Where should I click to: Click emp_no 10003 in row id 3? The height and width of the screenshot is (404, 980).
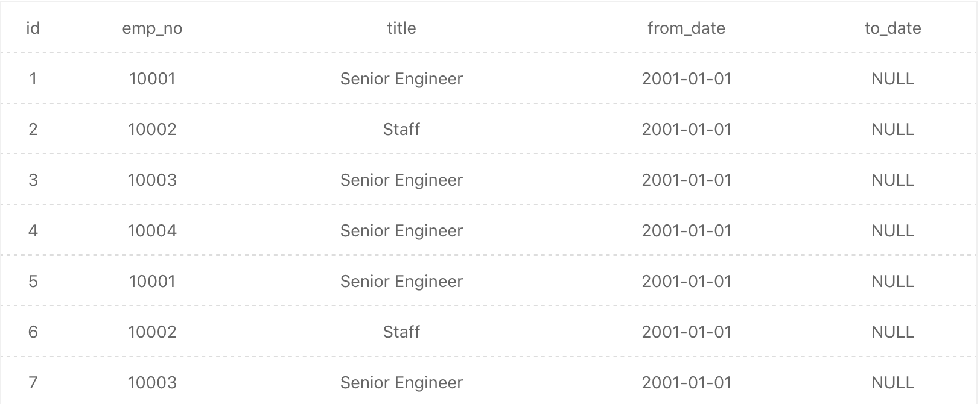[152, 180]
